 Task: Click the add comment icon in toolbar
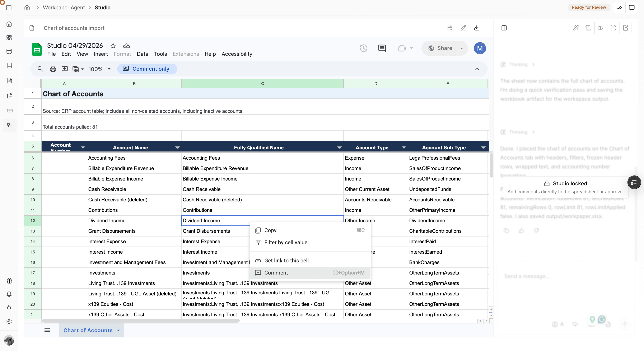click(x=65, y=69)
